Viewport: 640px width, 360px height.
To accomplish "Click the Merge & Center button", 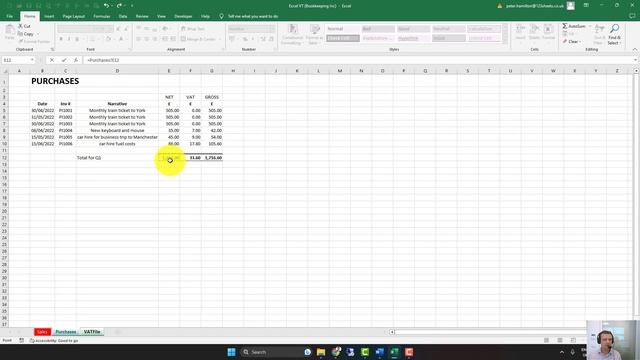I will pyautogui.click(x=198, y=39).
